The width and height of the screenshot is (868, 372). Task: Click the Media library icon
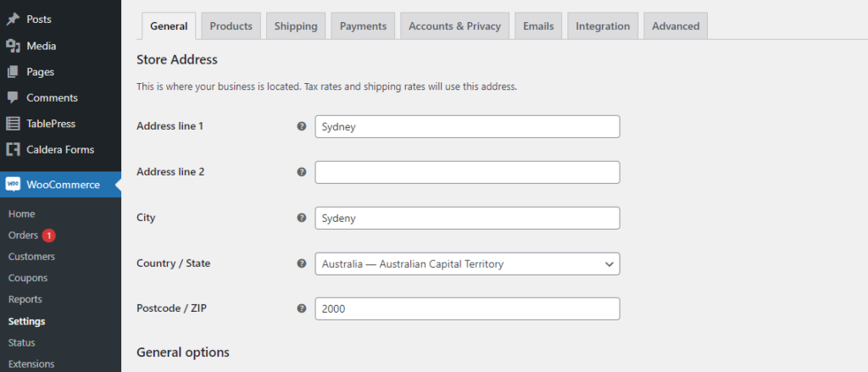13,46
